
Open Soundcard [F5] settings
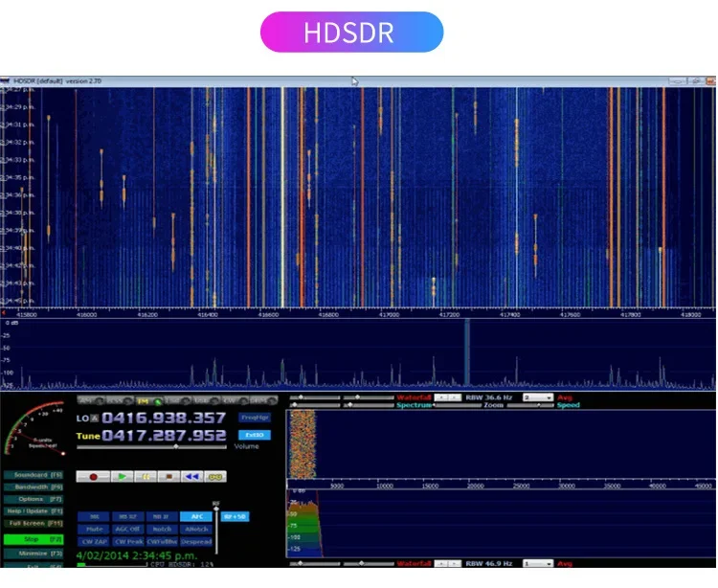[34, 474]
